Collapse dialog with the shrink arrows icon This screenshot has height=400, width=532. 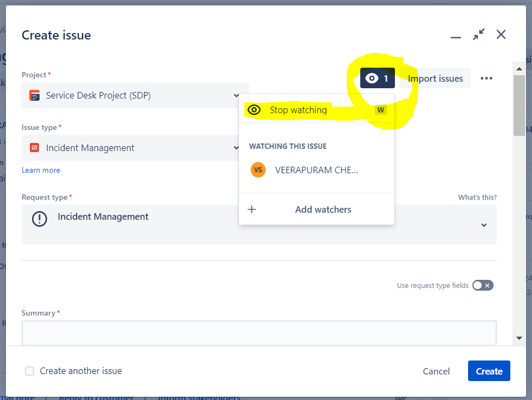(479, 34)
